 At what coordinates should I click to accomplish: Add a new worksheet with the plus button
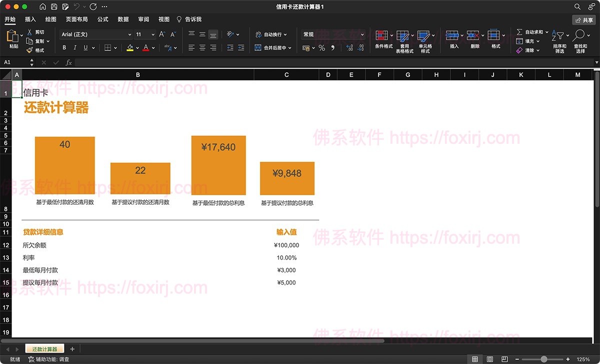click(x=73, y=349)
